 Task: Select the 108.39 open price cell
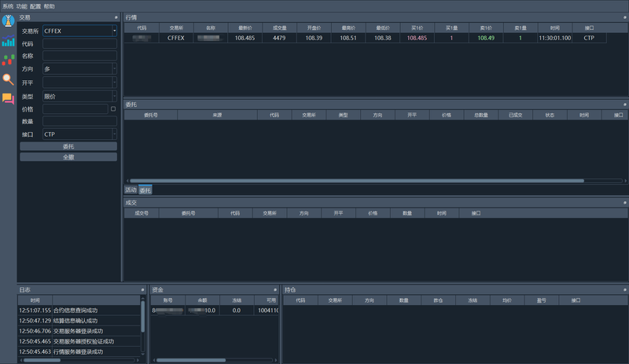click(314, 38)
